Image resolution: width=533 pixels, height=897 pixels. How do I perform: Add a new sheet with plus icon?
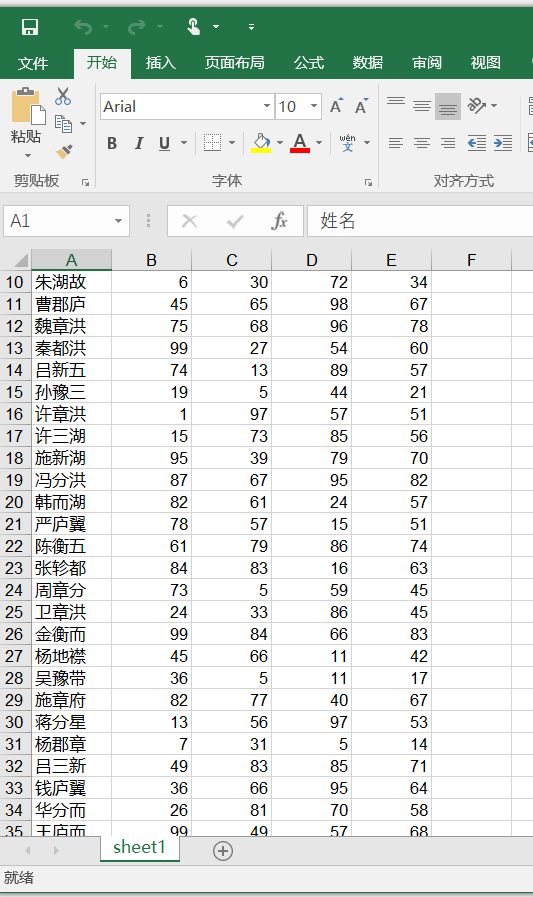click(x=222, y=851)
